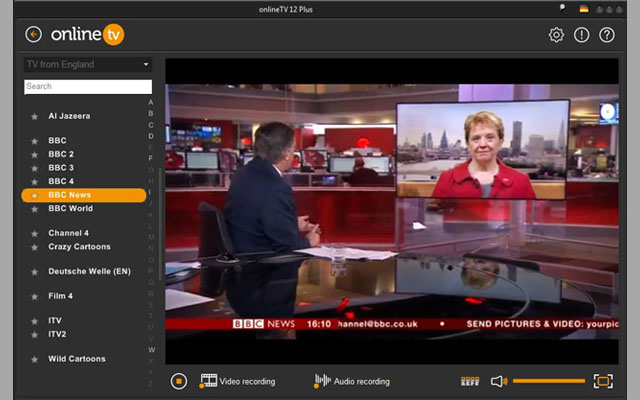The width and height of the screenshot is (640, 400).
Task: Click the filmstrip video recording icon
Action: (x=208, y=380)
